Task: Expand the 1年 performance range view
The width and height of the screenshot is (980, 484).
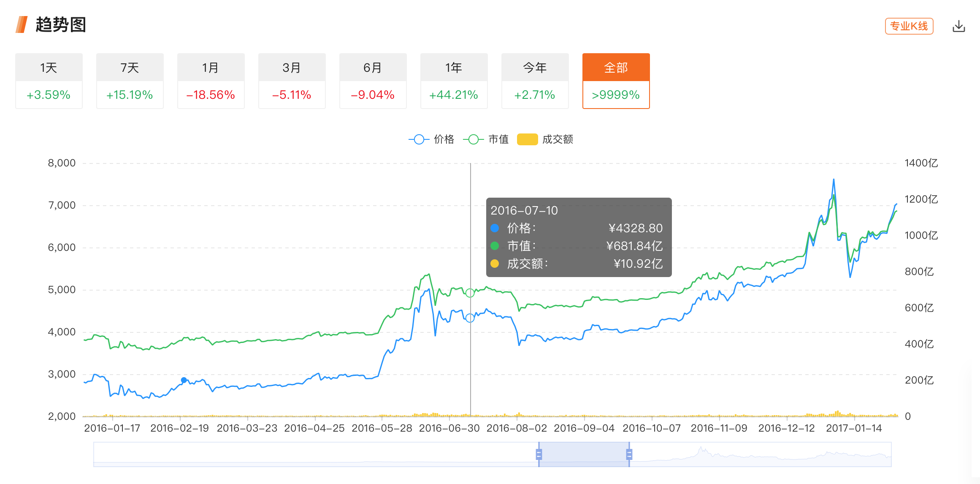Action: [454, 80]
